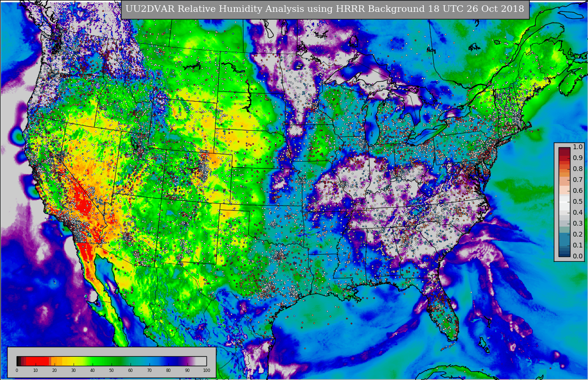Click the '100' tick on humidity colorbar

click(x=206, y=370)
